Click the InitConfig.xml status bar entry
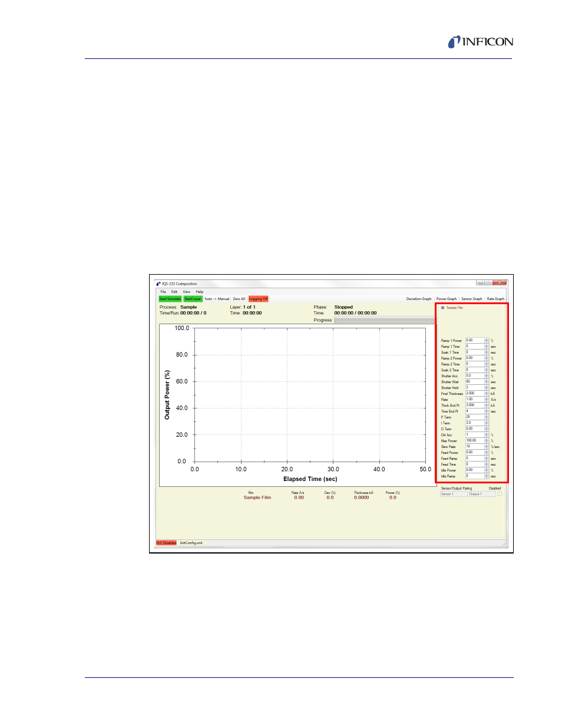The height and width of the screenshot is (728, 562). point(191,543)
